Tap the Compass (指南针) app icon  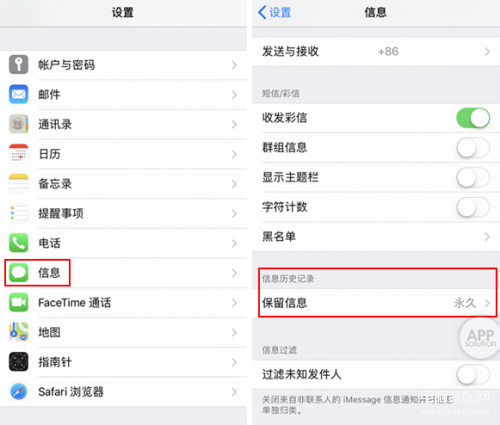tap(18, 362)
